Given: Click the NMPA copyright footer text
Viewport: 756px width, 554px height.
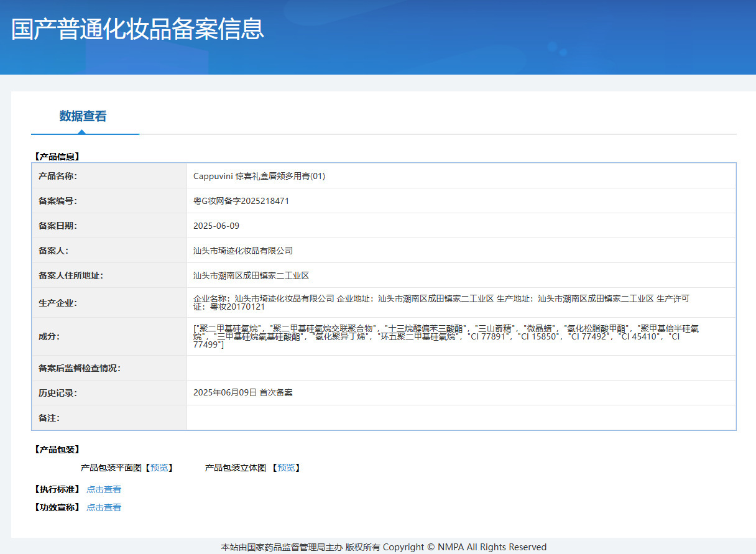Looking at the screenshot, I should click(384, 547).
